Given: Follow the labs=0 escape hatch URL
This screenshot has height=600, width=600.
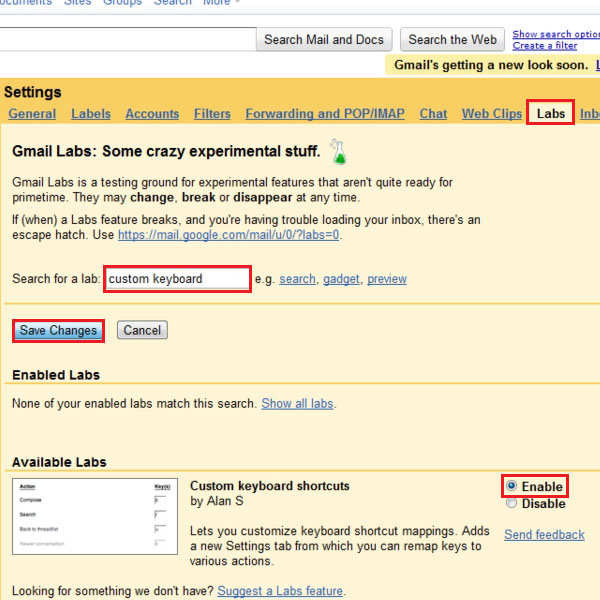Looking at the screenshot, I should pyautogui.click(x=228, y=235).
